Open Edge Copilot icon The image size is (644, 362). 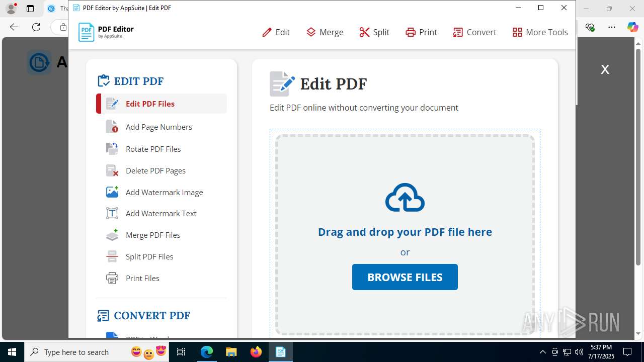(632, 27)
